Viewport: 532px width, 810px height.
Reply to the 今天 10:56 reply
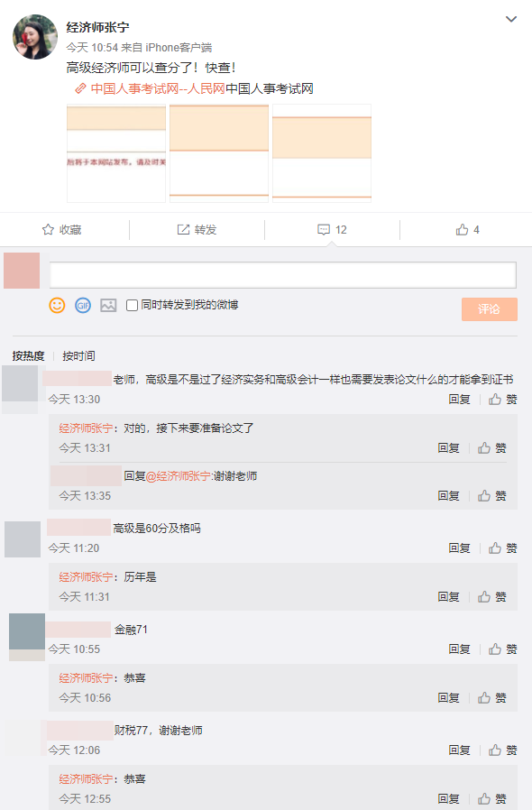click(x=448, y=698)
